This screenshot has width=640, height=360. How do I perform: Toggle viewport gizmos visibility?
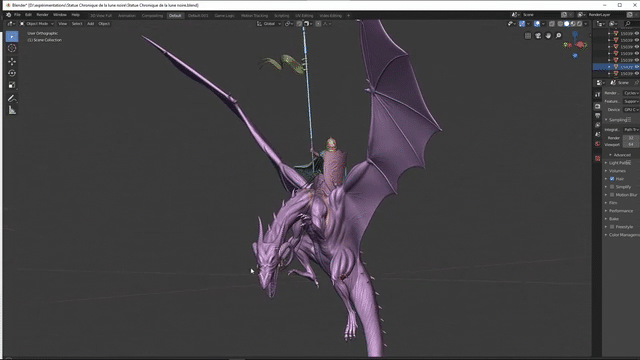[522, 24]
